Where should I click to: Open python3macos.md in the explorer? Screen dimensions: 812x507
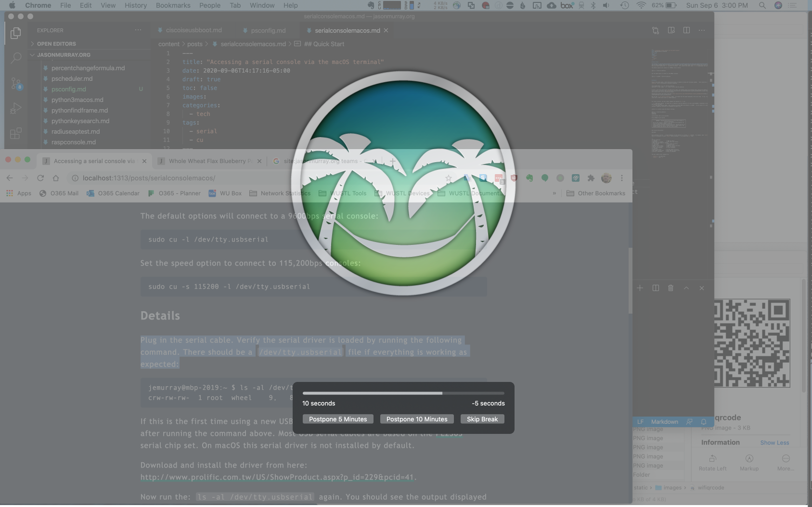(77, 100)
